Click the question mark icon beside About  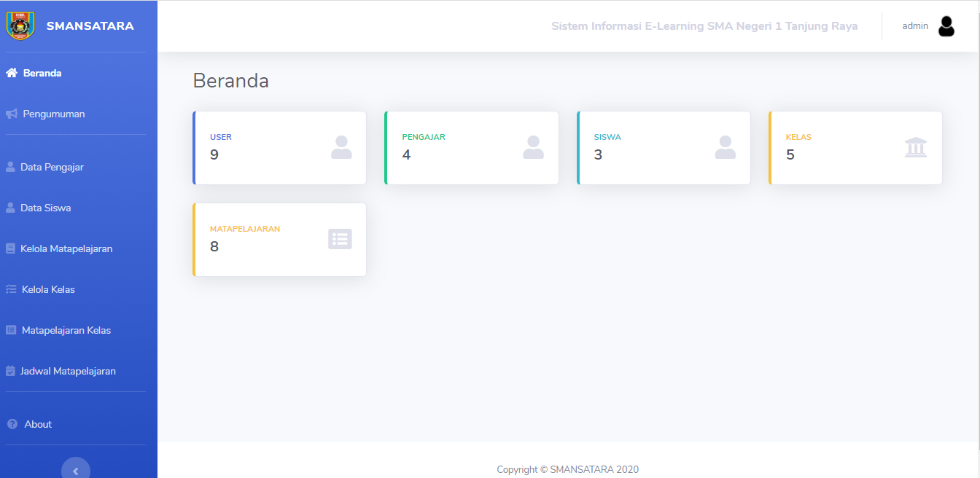12,424
